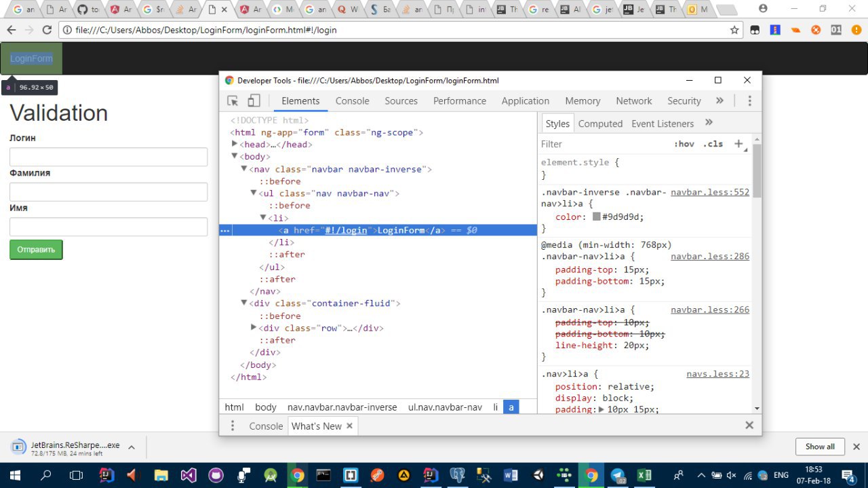Viewport: 868px width, 488px height.
Task: Bookmark this page with the star icon
Action: [x=734, y=30]
